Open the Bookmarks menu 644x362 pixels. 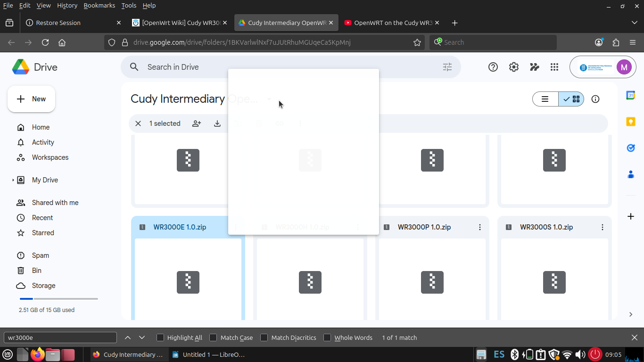point(99,6)
